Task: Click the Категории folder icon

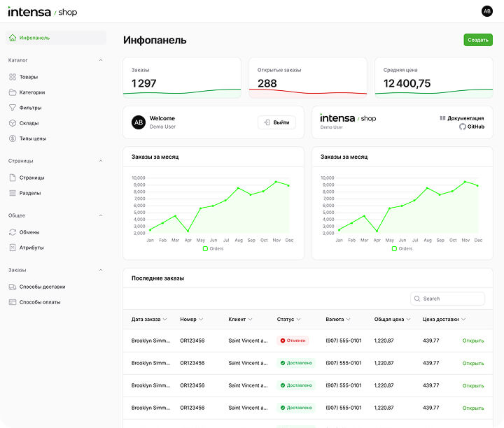Action: pos(13,92)
